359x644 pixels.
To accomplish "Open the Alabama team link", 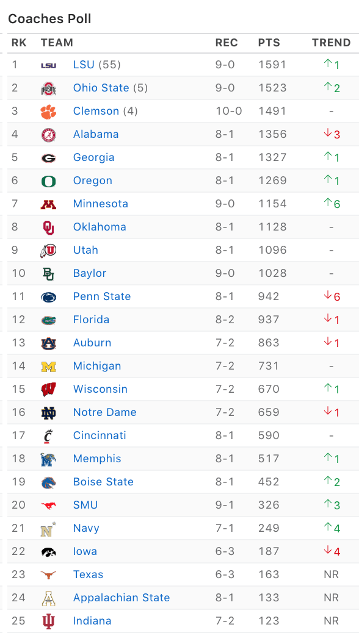I will (x=96, y=134).
